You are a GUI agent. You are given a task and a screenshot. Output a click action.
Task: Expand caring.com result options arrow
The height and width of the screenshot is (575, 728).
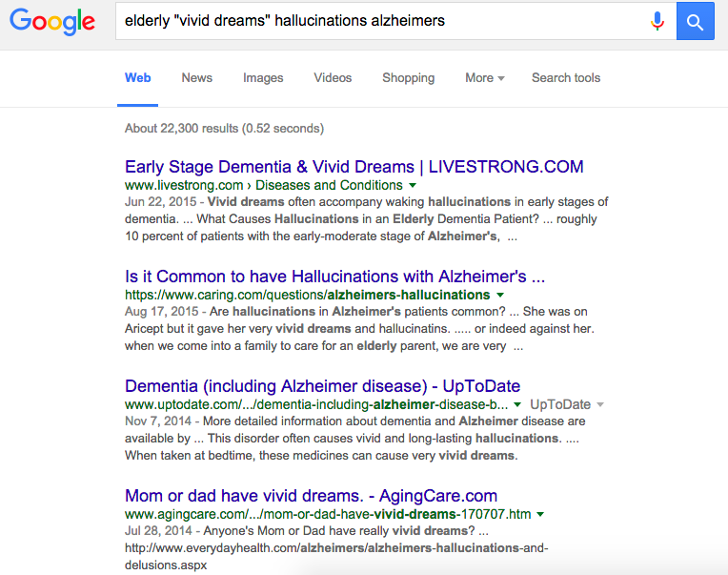[500, 295]
